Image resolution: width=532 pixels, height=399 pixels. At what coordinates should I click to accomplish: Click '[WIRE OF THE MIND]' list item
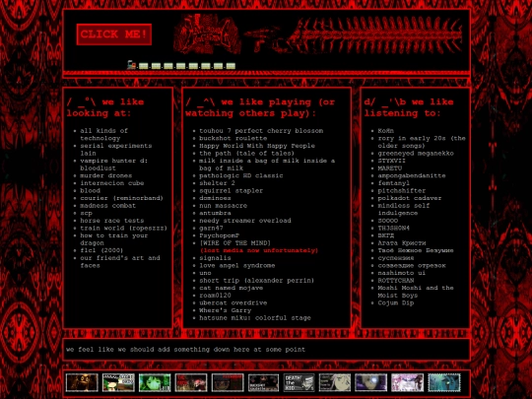pyautogui.click(x=234, y=243)
